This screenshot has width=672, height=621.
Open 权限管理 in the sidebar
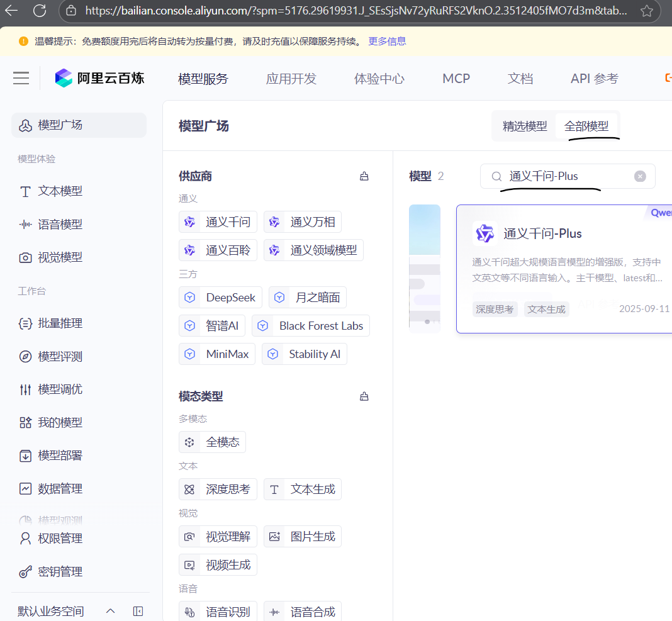click(59, 538)
